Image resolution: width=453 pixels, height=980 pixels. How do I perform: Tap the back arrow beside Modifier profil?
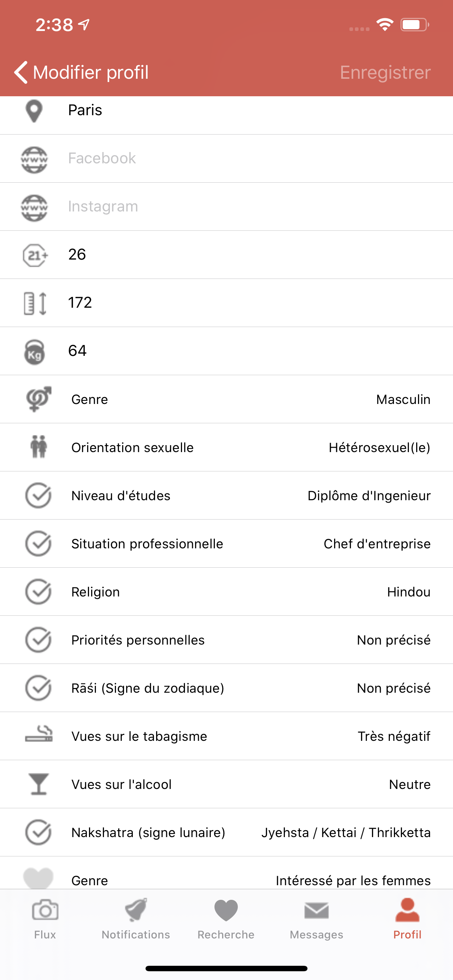pyautogui.click(x=21, y=72)
